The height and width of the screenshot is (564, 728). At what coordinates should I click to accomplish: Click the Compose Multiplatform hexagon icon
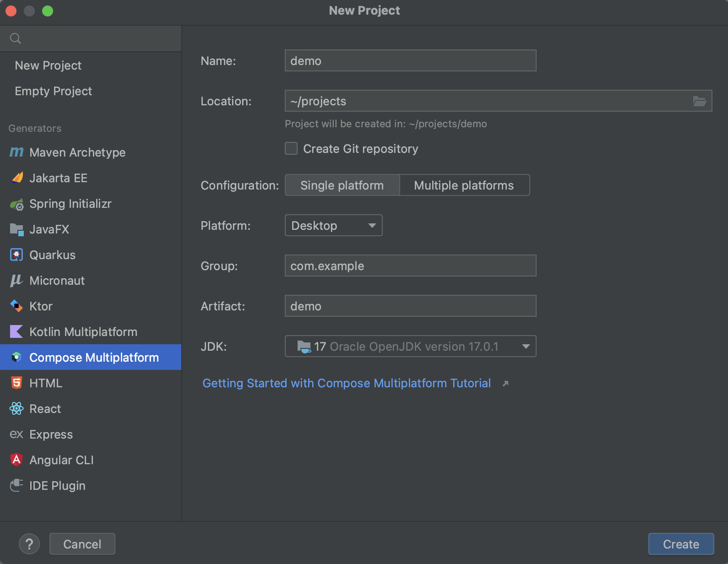click(x=16, y=357)
